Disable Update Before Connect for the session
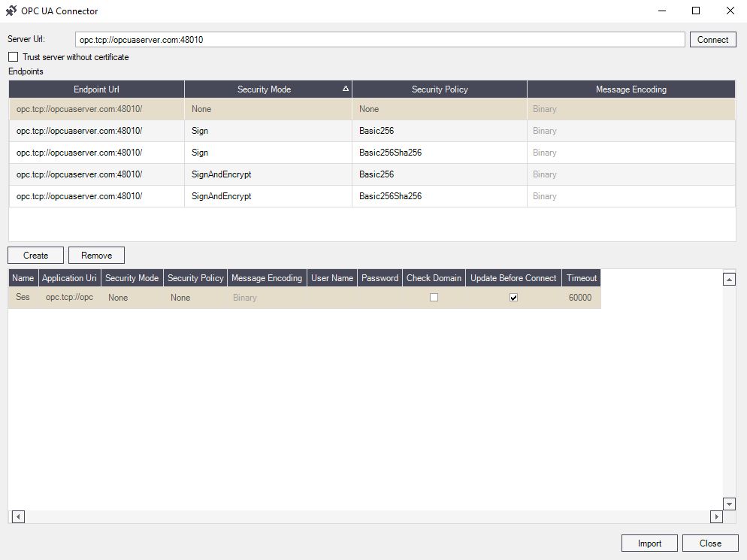 point(513,297)
